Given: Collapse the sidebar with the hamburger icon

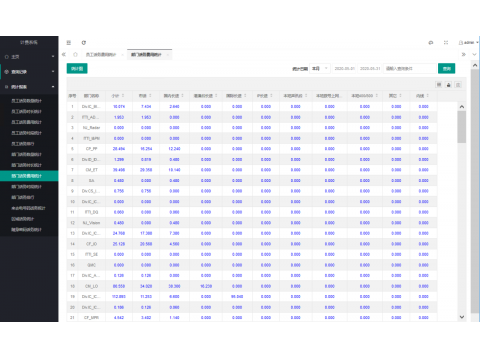Looking at the screenshot, I should click(69, 43).
